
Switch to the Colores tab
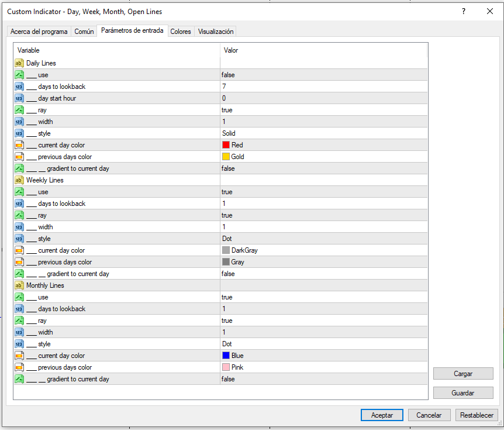pos(181,32)
